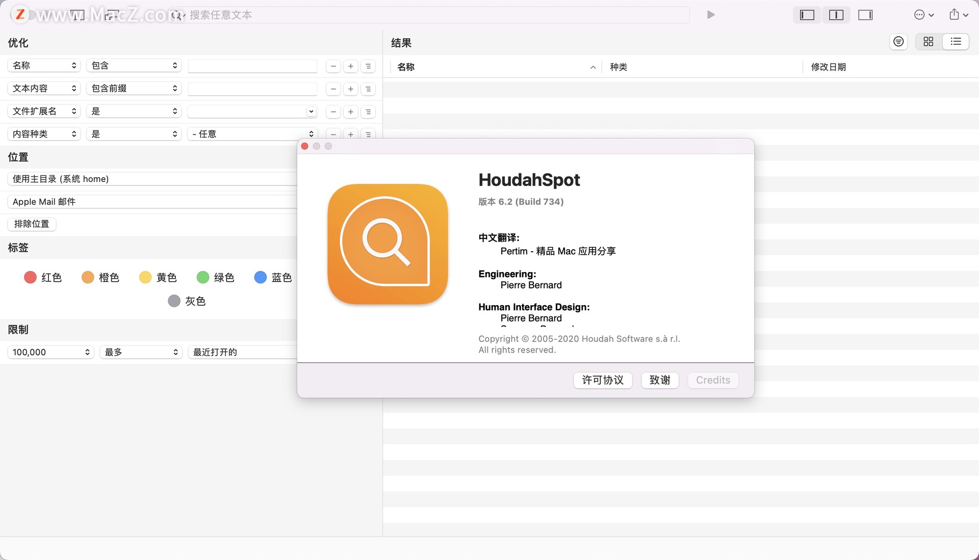Switch to column view layout icon
Image resolution: width=979 pixels, height=560 pixels.
tap(837, 15)
